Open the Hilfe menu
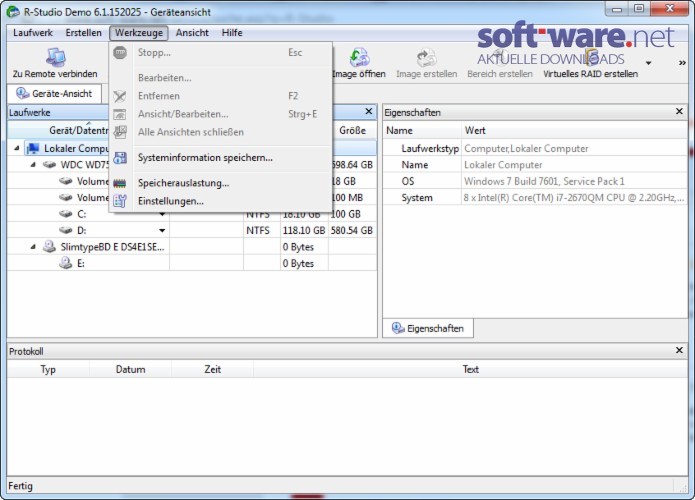Image resolution: width=695 pixels, height=500 pixels. [232, 33]
